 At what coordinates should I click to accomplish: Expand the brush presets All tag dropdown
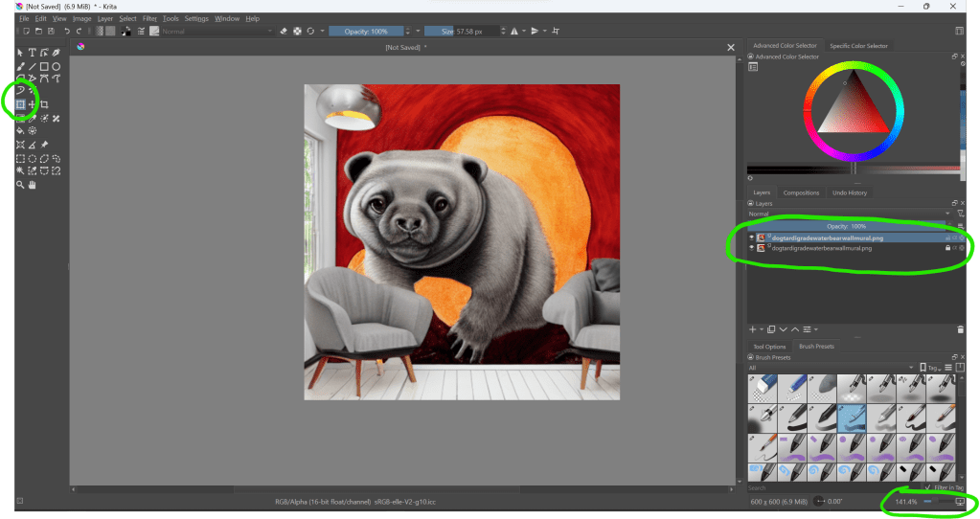(x=829, y=367)
